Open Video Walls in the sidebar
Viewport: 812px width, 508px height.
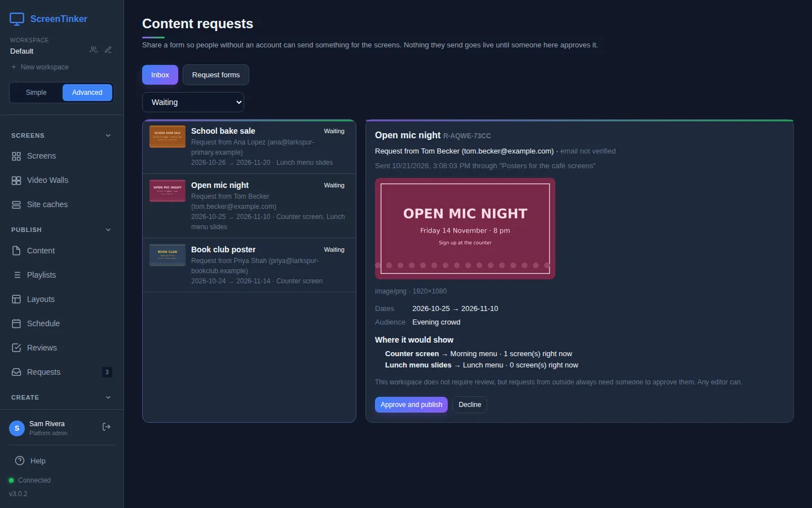[x=61, y=181]
